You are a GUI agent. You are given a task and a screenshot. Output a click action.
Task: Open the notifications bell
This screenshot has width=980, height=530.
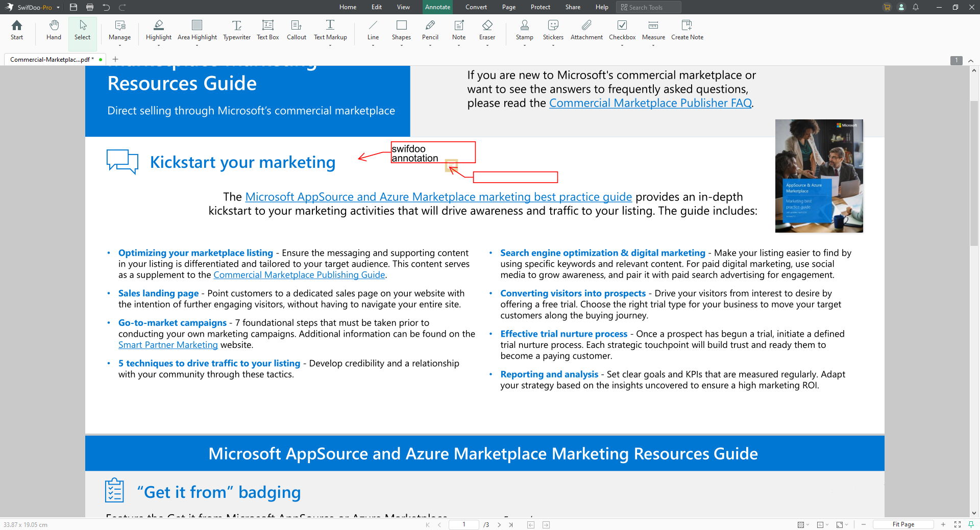coord(916,7)
